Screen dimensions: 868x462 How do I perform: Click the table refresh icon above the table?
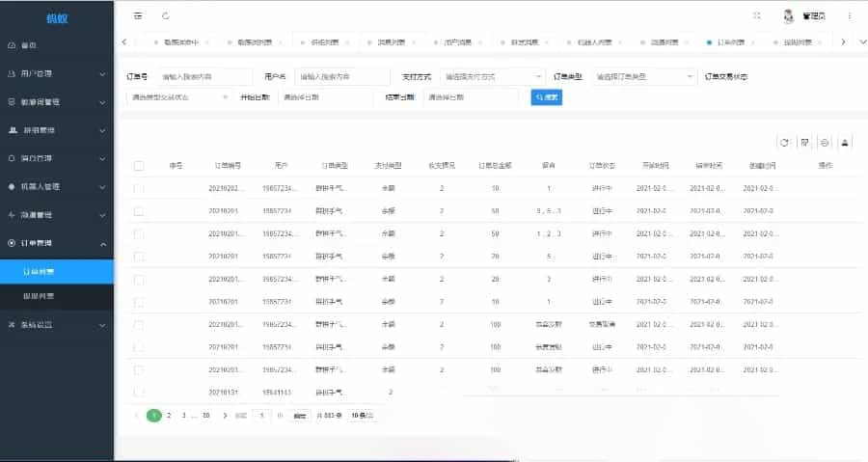[x=784, y=142]
